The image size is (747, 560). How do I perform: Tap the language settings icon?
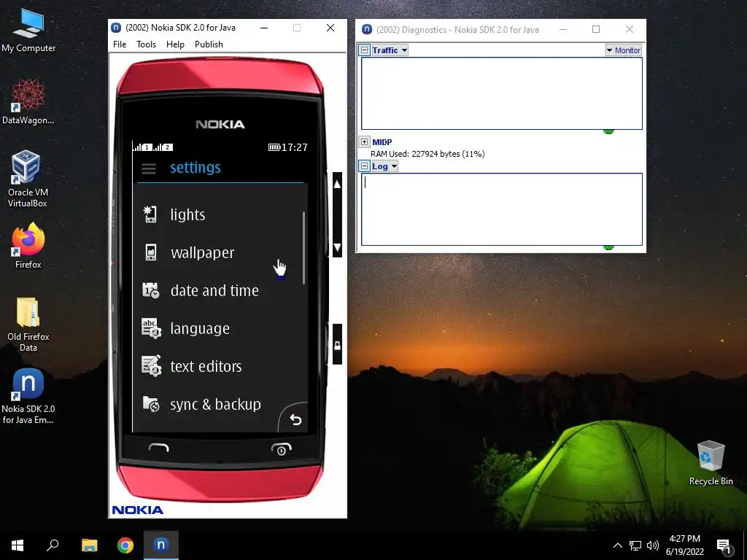pos(152,329)
